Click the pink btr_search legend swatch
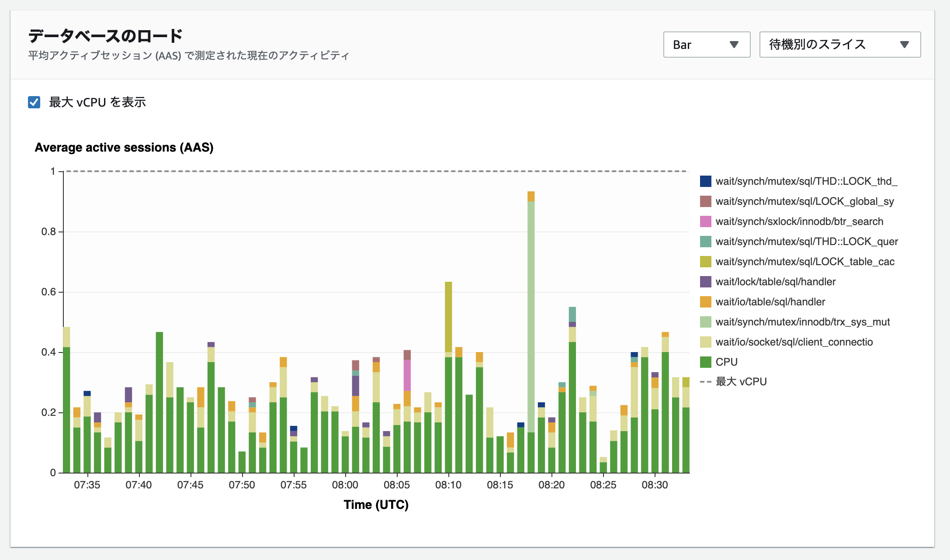Viewport: 950px width, 560px height. [x=705, y=221]
